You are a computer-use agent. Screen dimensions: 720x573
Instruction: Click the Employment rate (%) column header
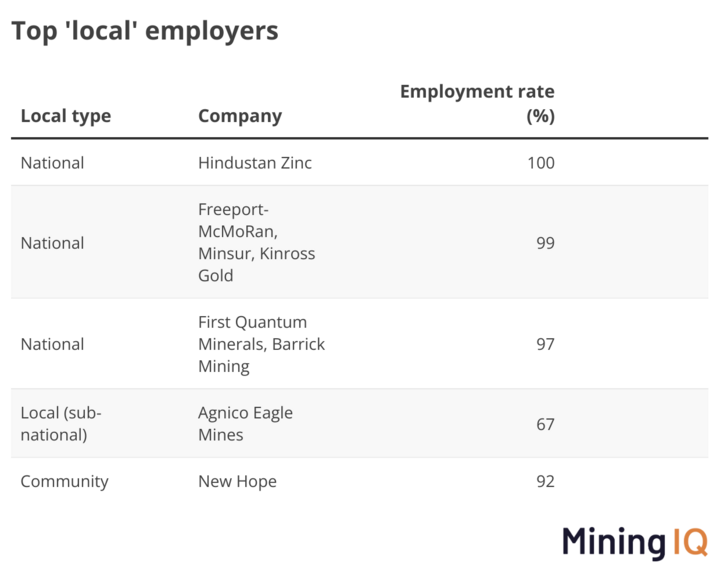477,104
